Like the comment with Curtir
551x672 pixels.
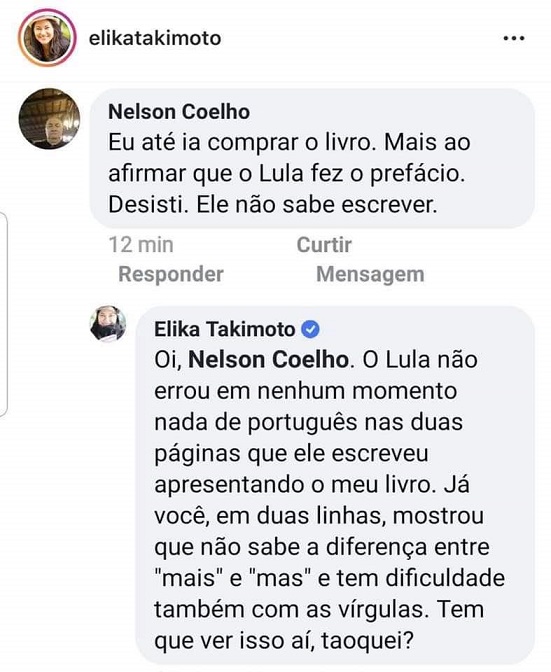pos(324,245)
